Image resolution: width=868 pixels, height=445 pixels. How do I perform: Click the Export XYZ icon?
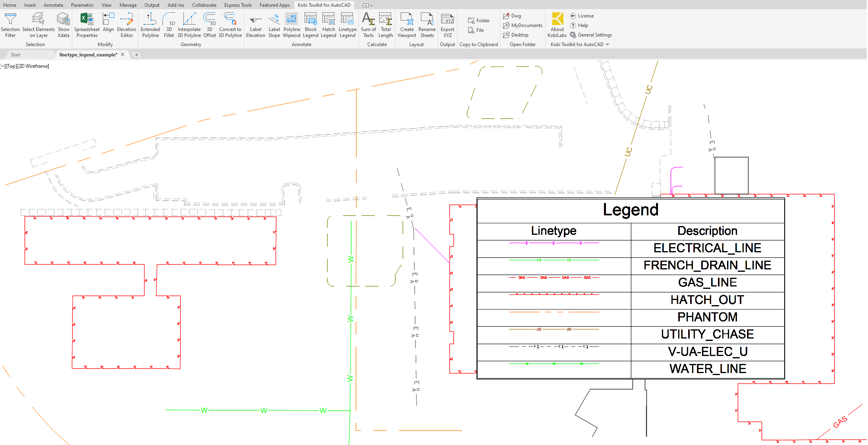(448, 19)
